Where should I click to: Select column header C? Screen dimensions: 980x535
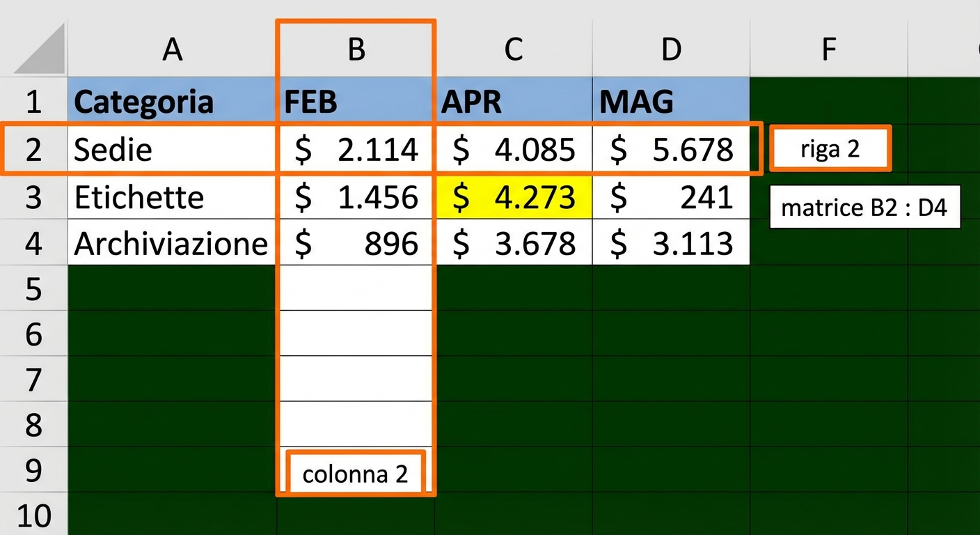[x=514, y=49]
